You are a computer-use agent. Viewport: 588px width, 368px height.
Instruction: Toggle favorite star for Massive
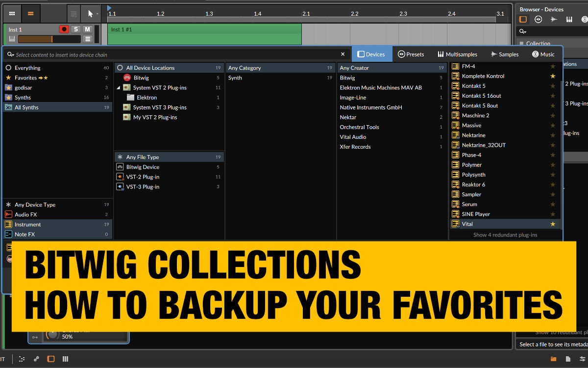click(553, 125)
